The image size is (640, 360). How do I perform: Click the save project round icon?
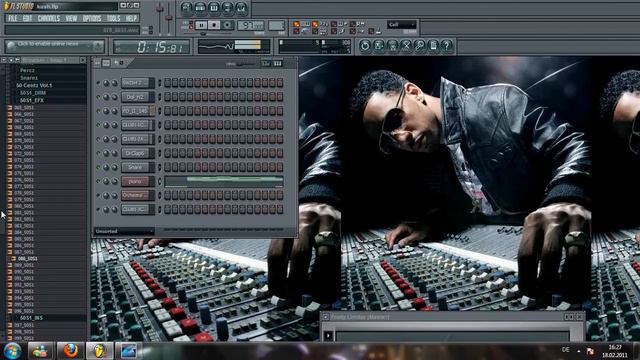379,46
